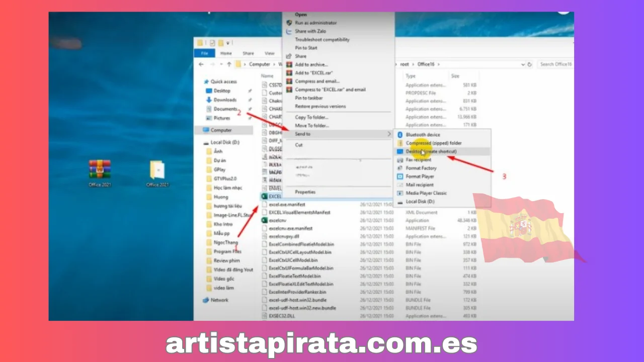Select Computer in navigation pane
Image resolution: width=644 pixels, height=362 pixels.
[x=221, y=130]
